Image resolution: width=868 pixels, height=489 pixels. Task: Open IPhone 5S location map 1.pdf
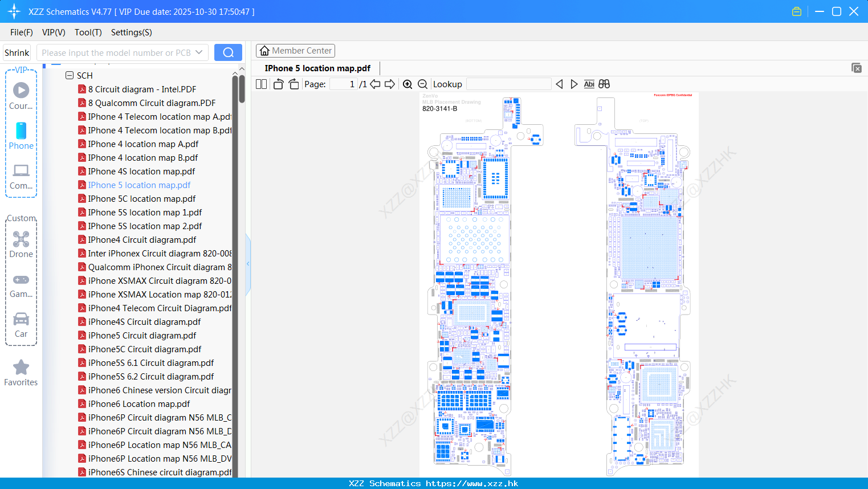(x=145, y=212)
